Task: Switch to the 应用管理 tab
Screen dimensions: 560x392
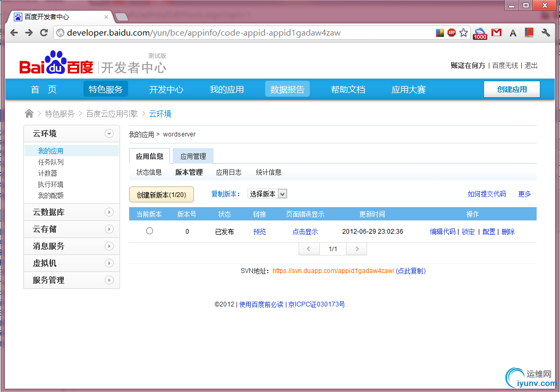Action: point(193,156)
